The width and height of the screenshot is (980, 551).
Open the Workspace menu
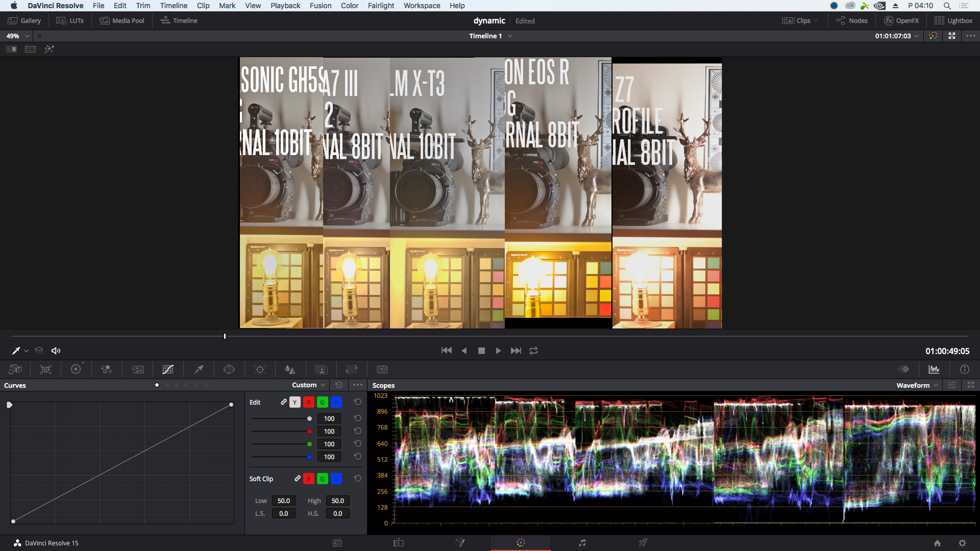tap(422, 6)
